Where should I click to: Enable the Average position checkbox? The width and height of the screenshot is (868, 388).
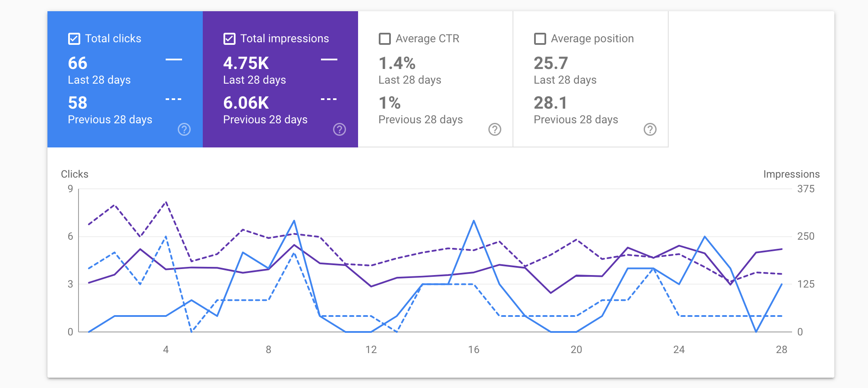pyautogui.click(x=540, y=39)
